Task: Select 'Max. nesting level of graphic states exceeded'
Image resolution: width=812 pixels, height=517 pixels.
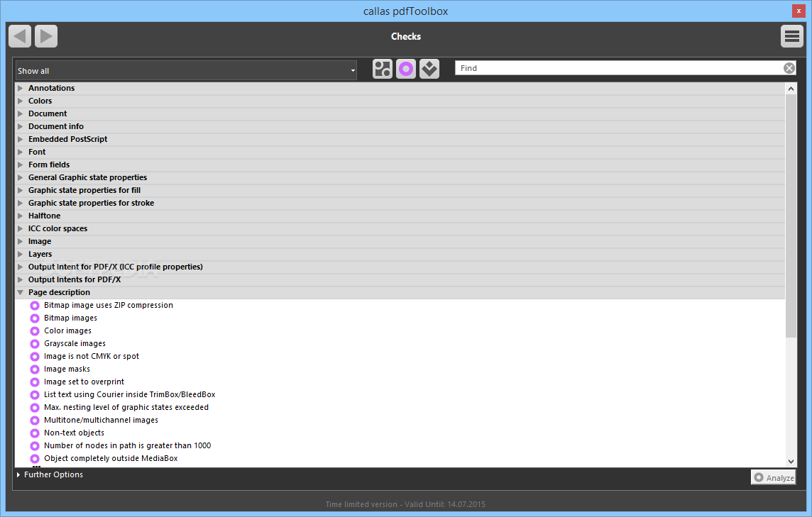Action: click(x=126, y=408)
